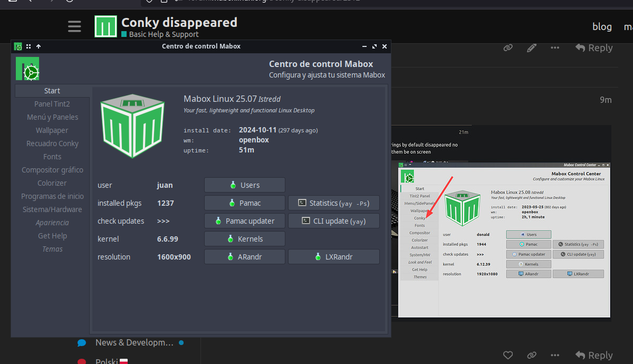Open the Recuadro Conky section
633x364 pixels.
(x=52, y=143)
